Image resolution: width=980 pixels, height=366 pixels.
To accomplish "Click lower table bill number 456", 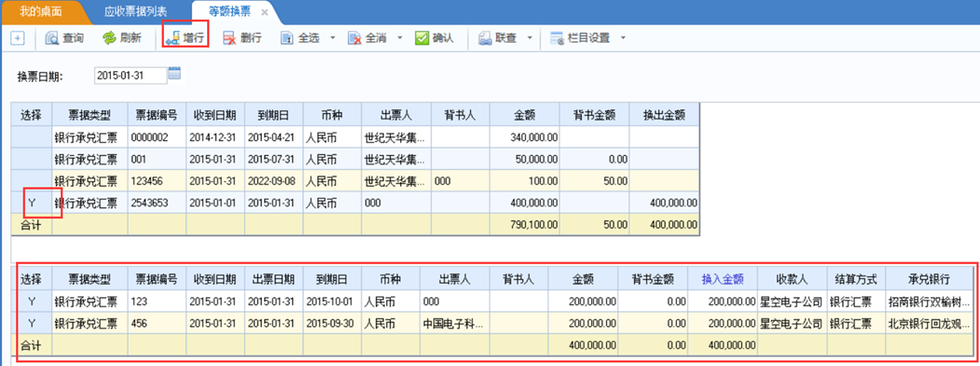I will [157, 323].
